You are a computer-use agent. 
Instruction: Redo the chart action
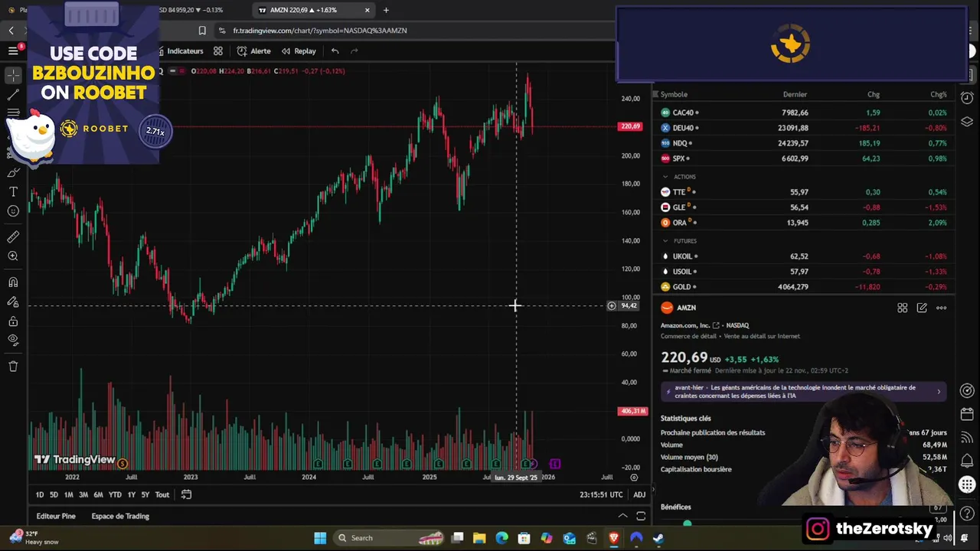tap(354, 51)
